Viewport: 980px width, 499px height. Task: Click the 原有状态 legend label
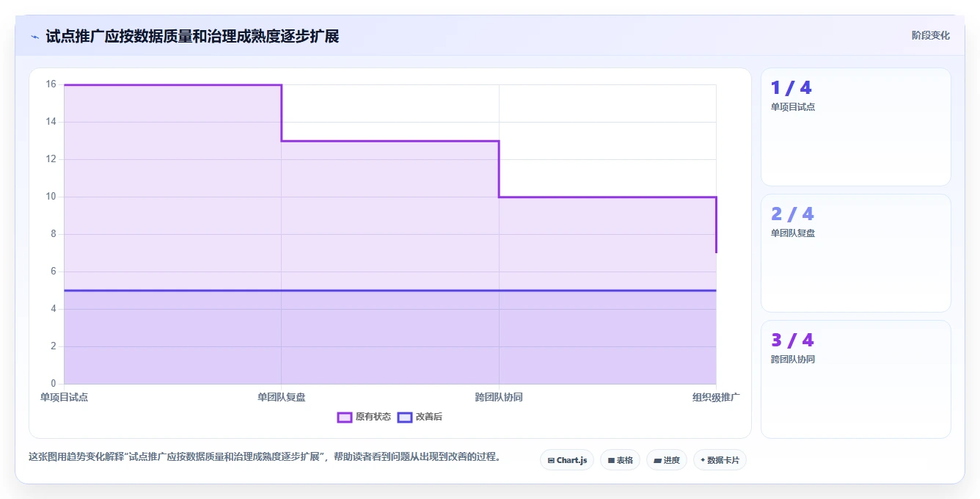coord(373,417)
